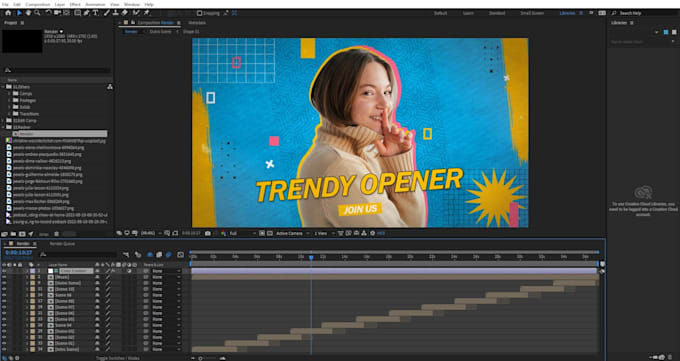Open the composition mini-flowchart in the timeline
Viewport: 680px width, 361px height.
click(x=126, y=255)
